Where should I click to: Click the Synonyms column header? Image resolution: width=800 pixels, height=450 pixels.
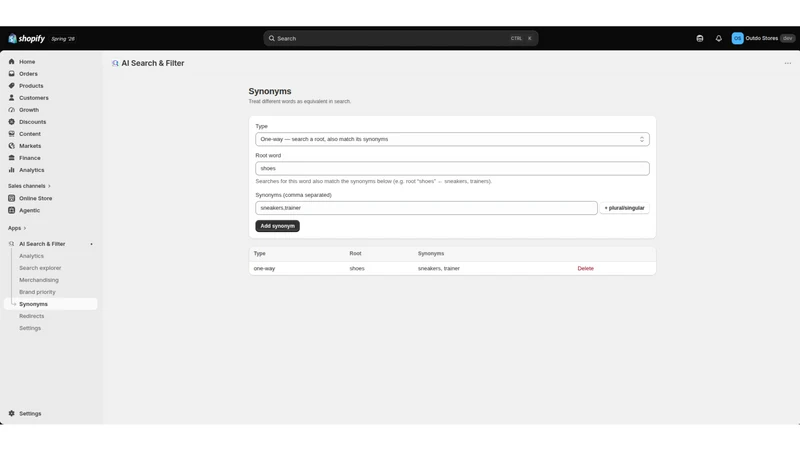431,254
